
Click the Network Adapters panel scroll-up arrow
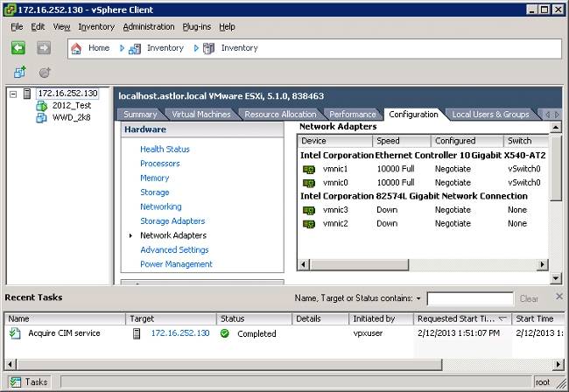click(x=556, y=127)
